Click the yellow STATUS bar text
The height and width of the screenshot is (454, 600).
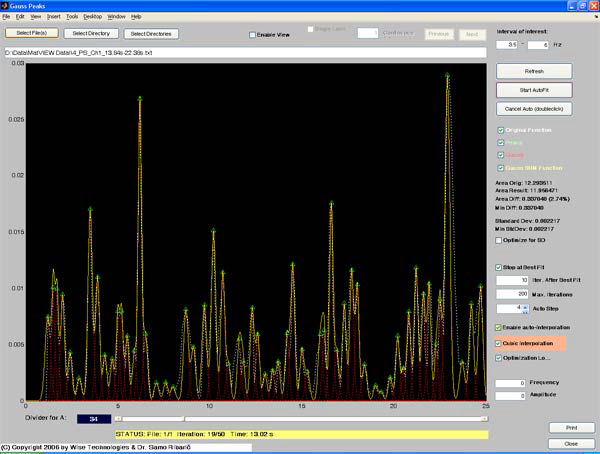pyautogui.click(x=194, y=434)
